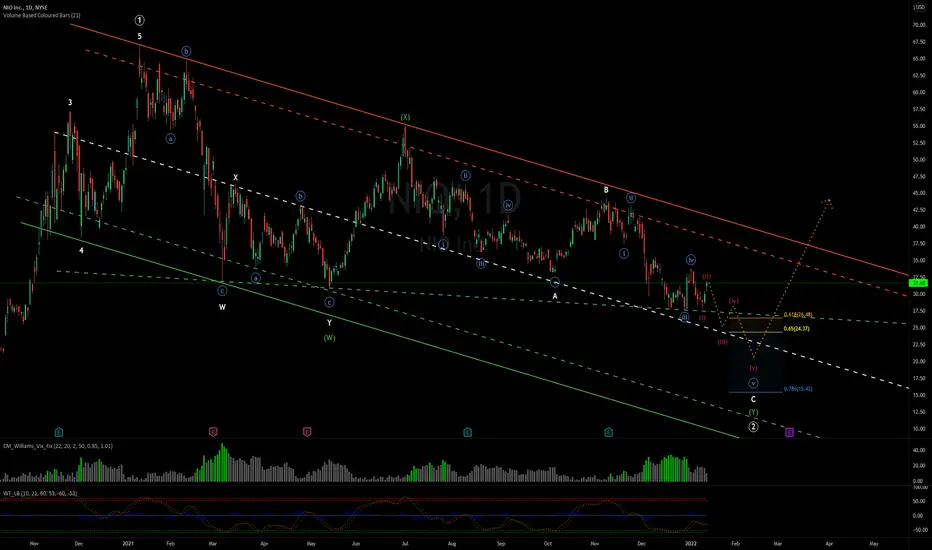Click the May label at far right of time axis

pos(874,543)
